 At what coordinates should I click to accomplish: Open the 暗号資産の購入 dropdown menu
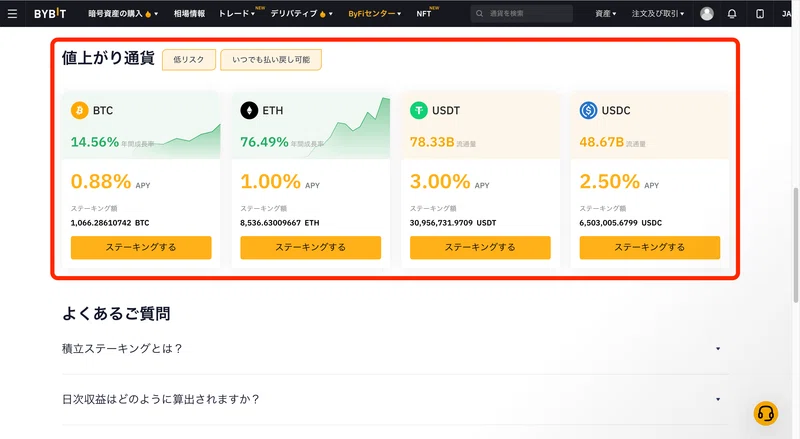[123, 14]
